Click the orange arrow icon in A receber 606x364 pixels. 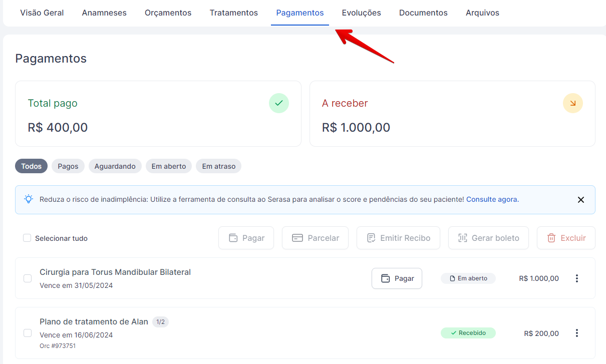click(572, 103)
